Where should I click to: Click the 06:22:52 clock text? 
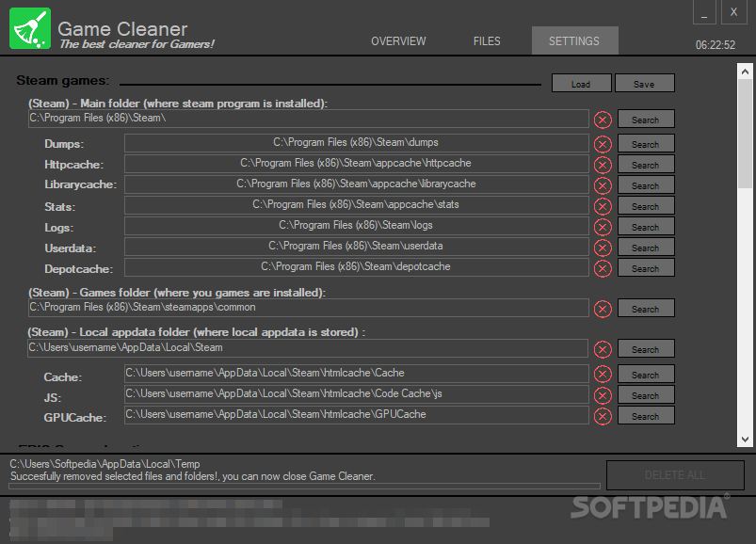tap(715, 45)
